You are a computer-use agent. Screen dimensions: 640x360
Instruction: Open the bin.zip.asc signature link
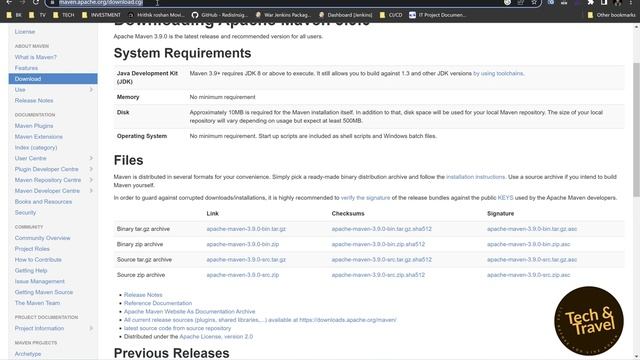click(529, 244)
